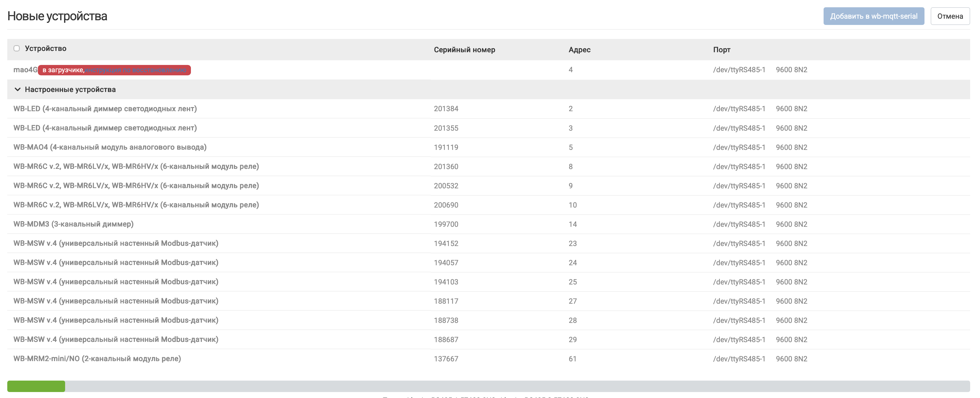Open the recovery instruction link in red badge

point(136,70)
